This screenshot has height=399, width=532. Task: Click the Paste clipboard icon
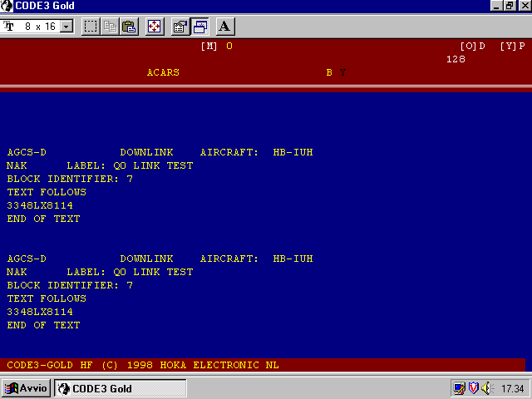coord(129,27)
